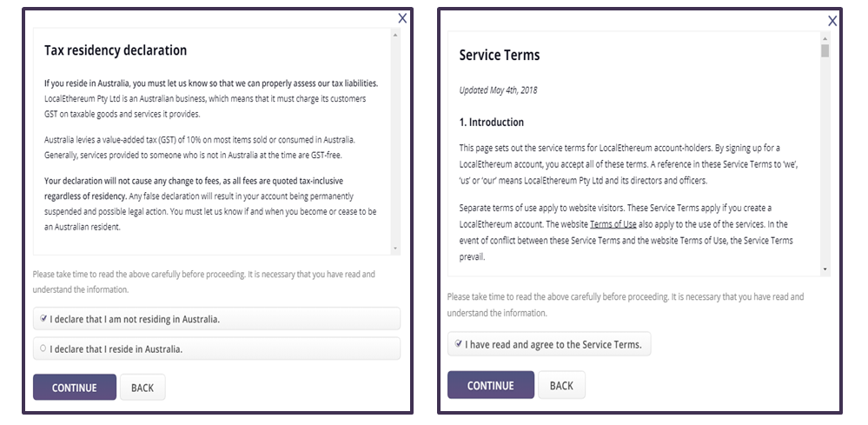Click the Tax residency panel scrollbar track
868x425 pixels.
[396, 139]
